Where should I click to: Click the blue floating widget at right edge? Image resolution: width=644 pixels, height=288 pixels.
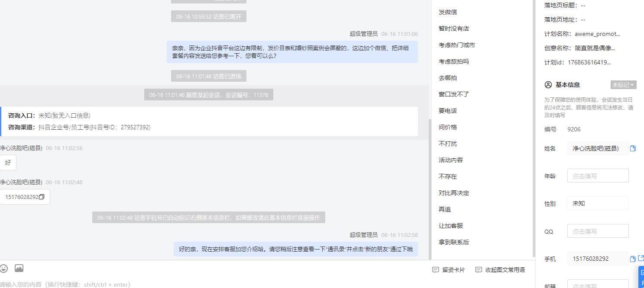click(x=641, y=277)
